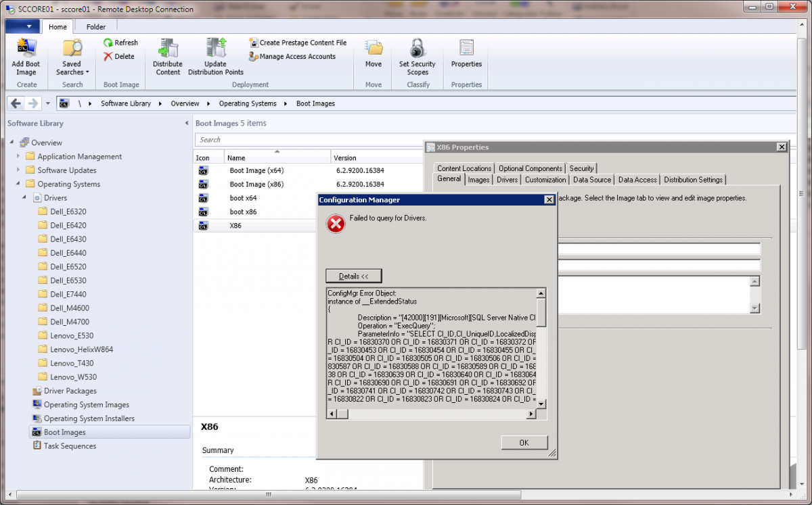This screenshot has height=505, width=812.
Task: Click the Details << button
Action: [354, 276]
